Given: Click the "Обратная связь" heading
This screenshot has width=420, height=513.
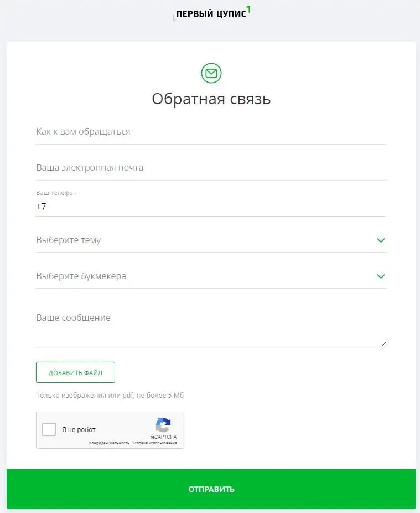Looking at the screenshot, I should [x=211, y=99].
